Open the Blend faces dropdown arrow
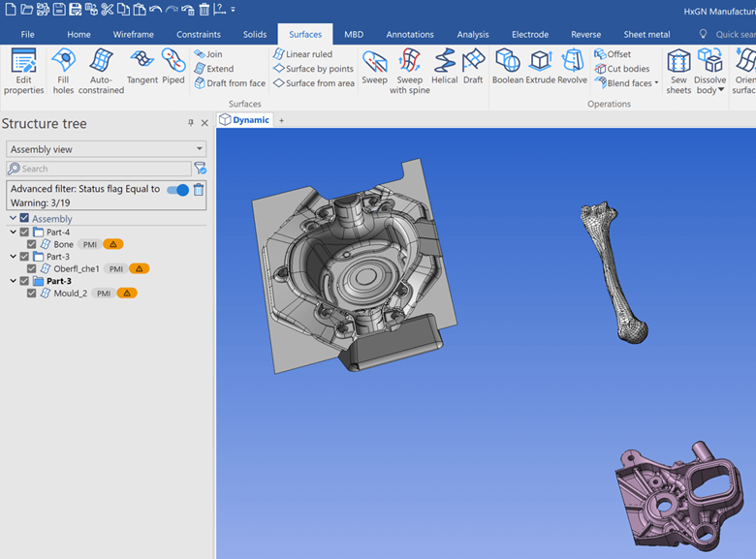This screenshot has width=756, height=559. click(656, 83)
